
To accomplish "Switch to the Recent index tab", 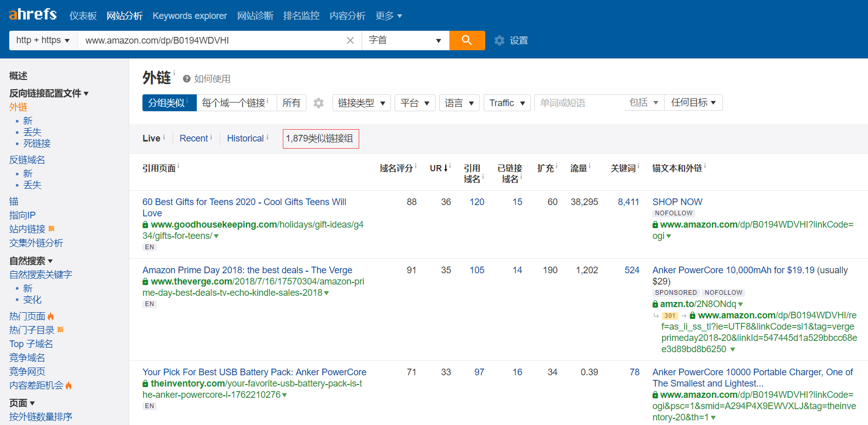I will pyautogui.click(x=194, y=138).
